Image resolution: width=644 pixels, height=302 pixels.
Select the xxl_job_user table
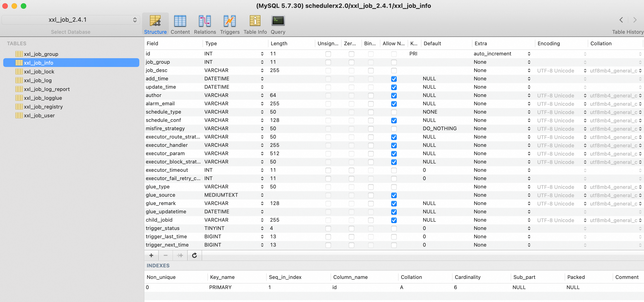click(x=39, y=115)
